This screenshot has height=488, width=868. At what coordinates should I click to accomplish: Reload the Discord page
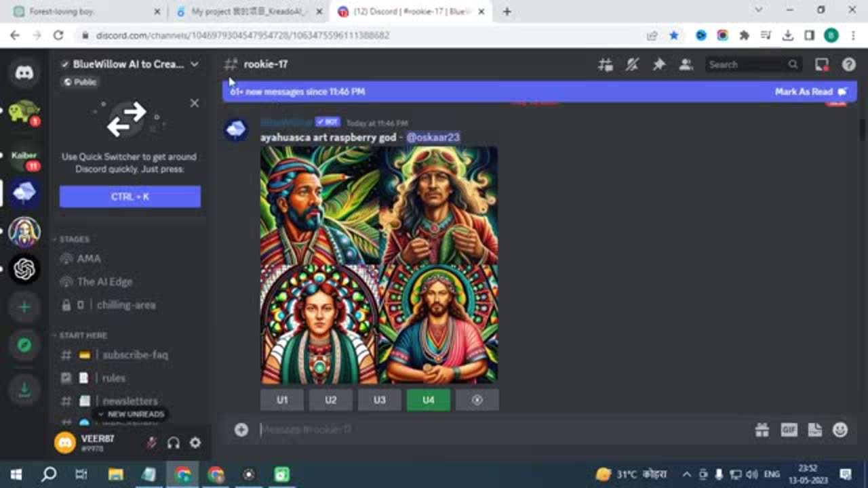click(x=58, y=35)
